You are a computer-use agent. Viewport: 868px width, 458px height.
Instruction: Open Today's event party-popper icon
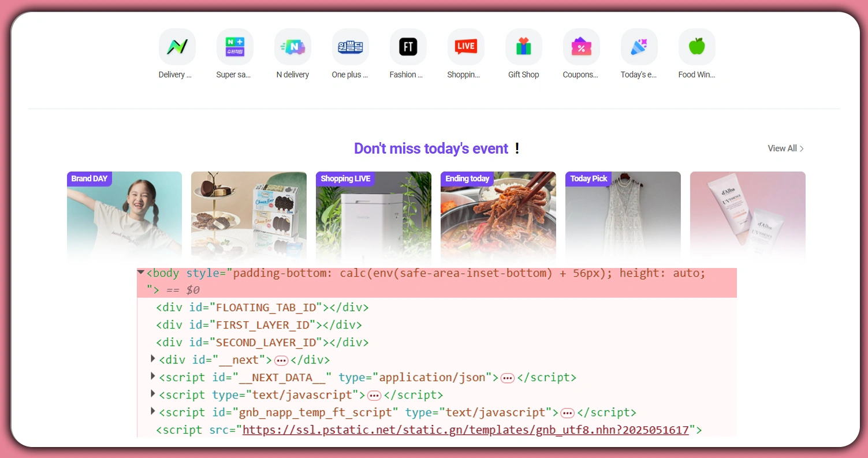[639, 46]
